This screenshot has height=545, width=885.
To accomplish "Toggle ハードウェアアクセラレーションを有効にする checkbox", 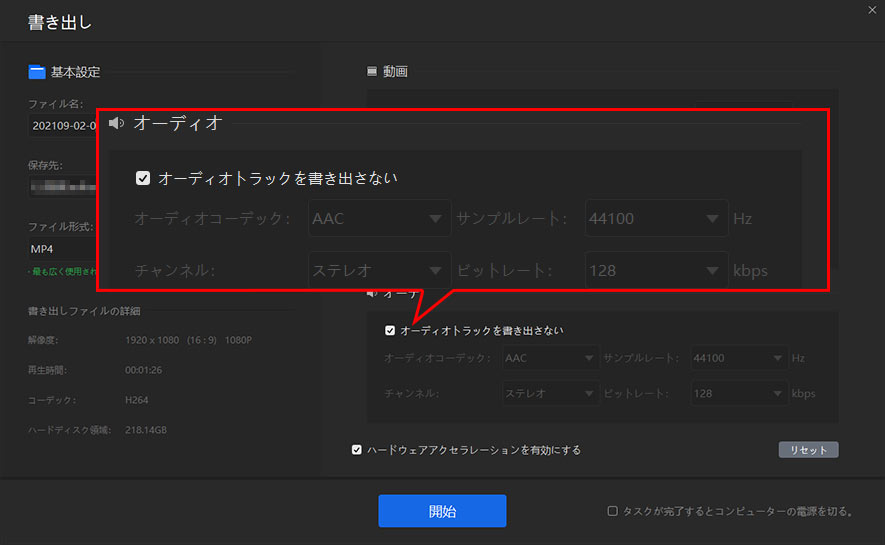I will [357, 450].
